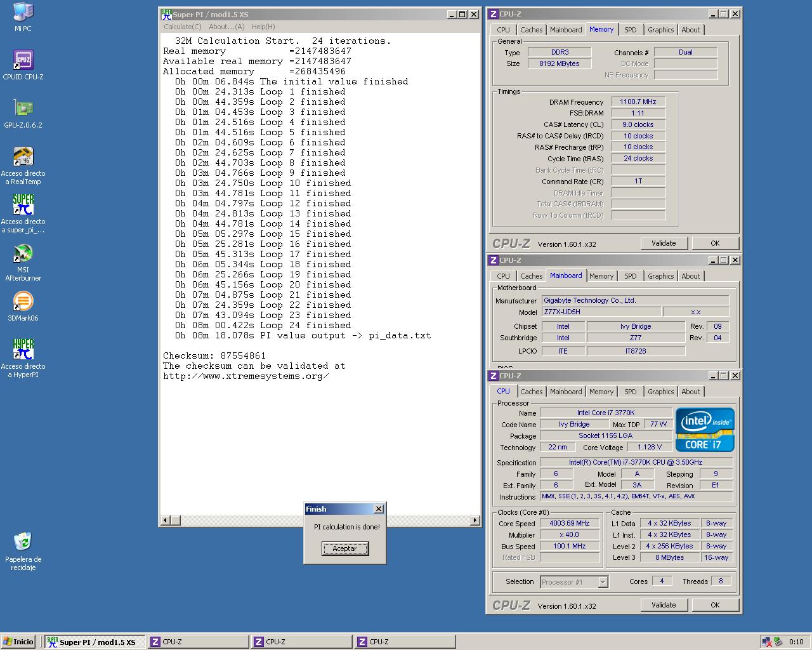Click Validate in the bottom CPU-Z window
This screenshot has height=650, width=812.
[663, 605]
